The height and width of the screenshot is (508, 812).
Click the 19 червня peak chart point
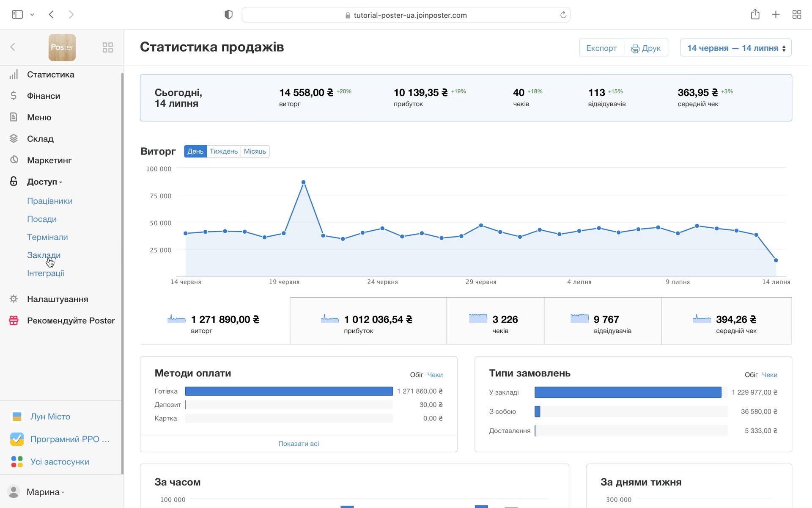click(x=303, y=182)
